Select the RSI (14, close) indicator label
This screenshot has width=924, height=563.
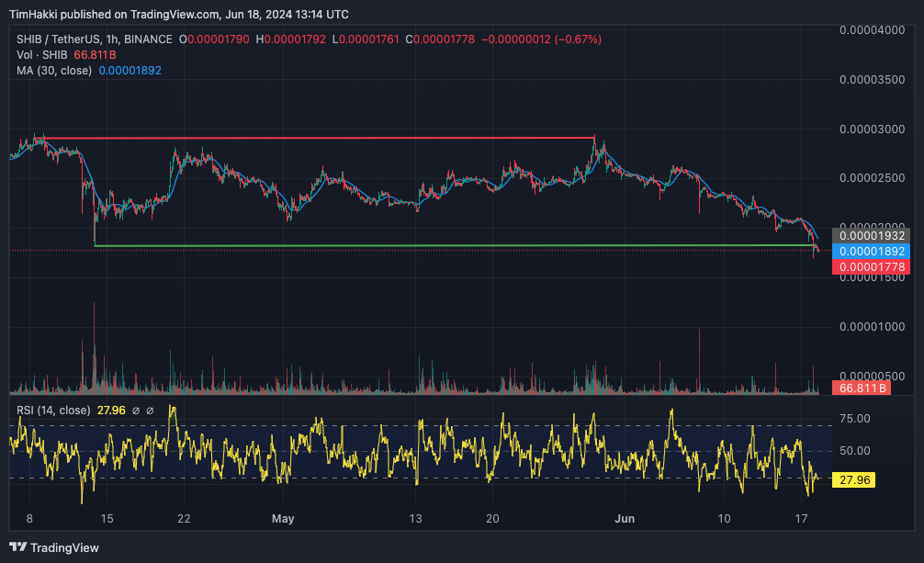(53, 411)
